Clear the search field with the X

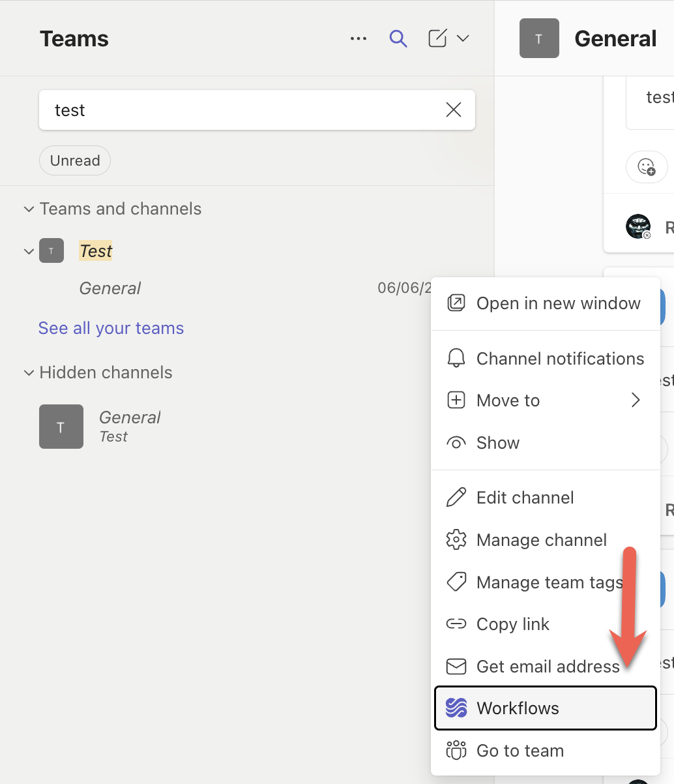(454, 110)
